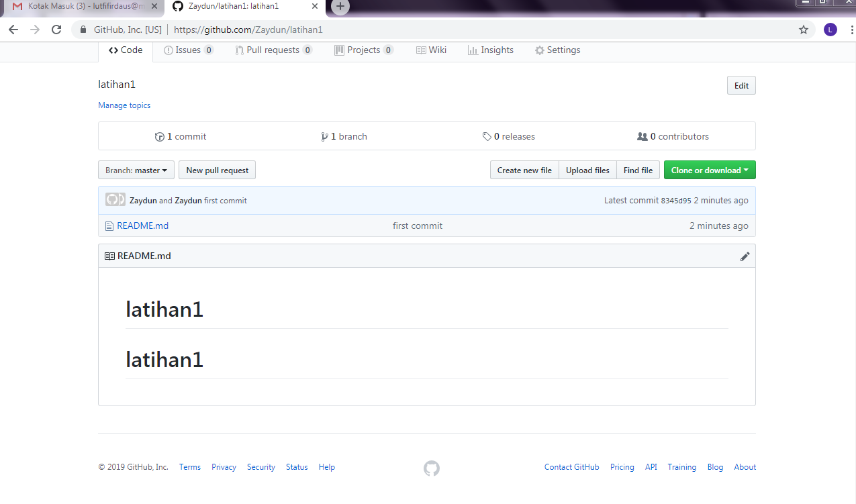This screenshot has width=856, height=504.
Task: View the 1 commit history link
Action: point(181,136)
